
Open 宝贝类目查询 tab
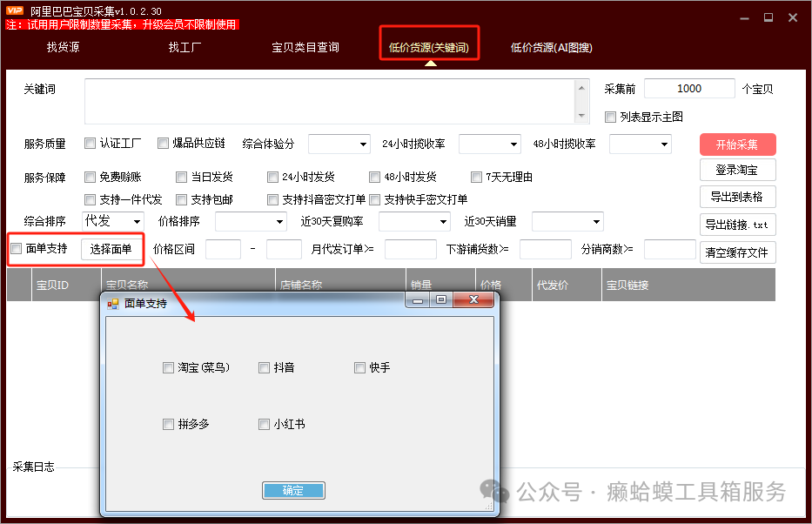pos(305,47)
